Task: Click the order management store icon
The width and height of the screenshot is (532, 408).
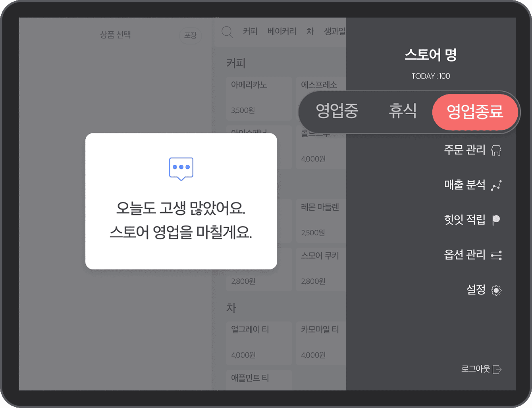Action: tap(496, 150)
